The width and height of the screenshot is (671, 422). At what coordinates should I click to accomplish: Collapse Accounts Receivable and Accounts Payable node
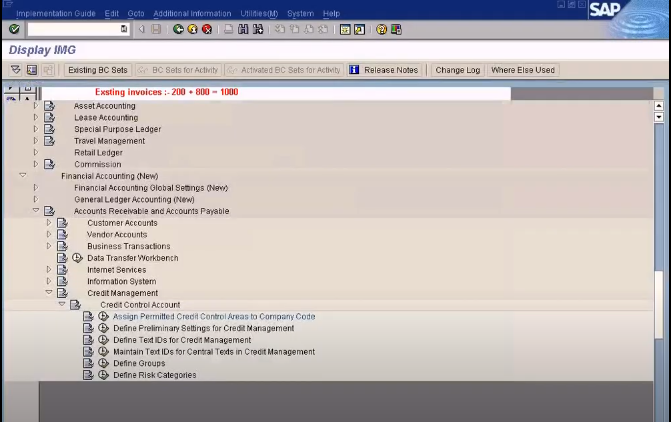pos(36,210)
